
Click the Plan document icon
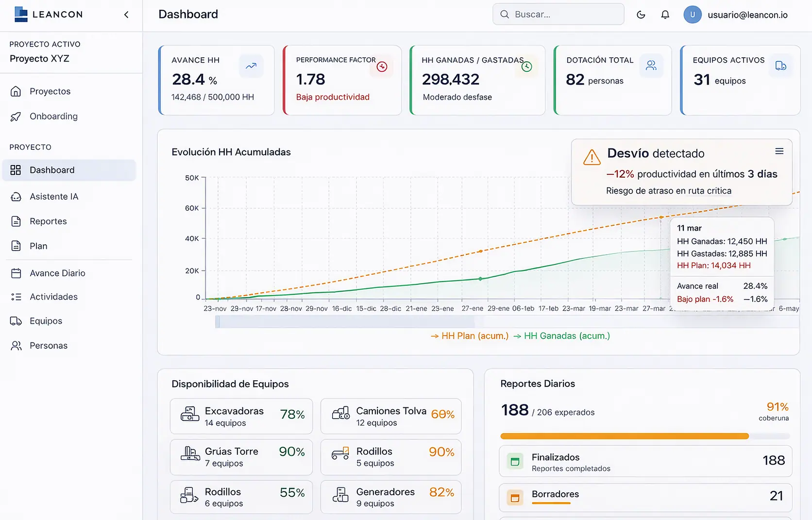click(x=16, y=246)
